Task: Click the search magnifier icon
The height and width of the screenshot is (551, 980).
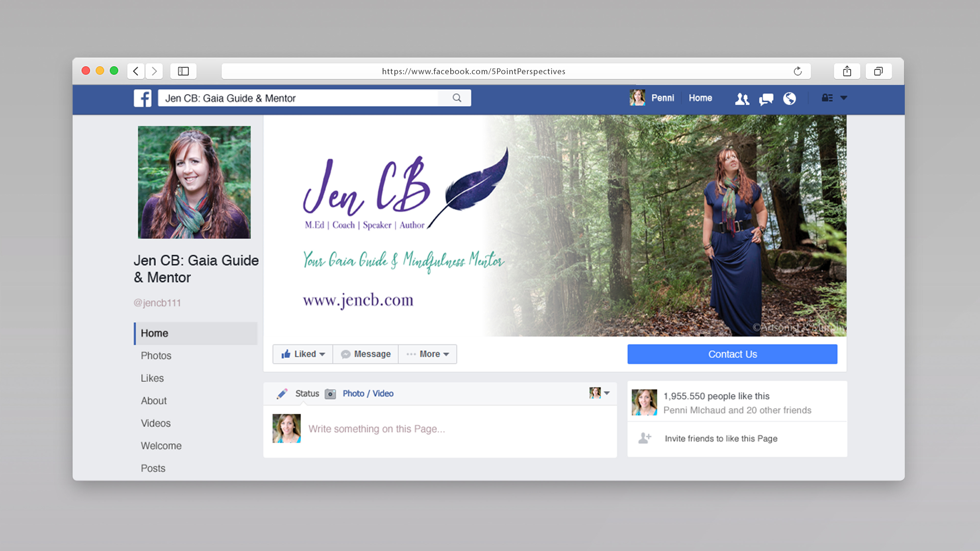Action: pos(457,98)
